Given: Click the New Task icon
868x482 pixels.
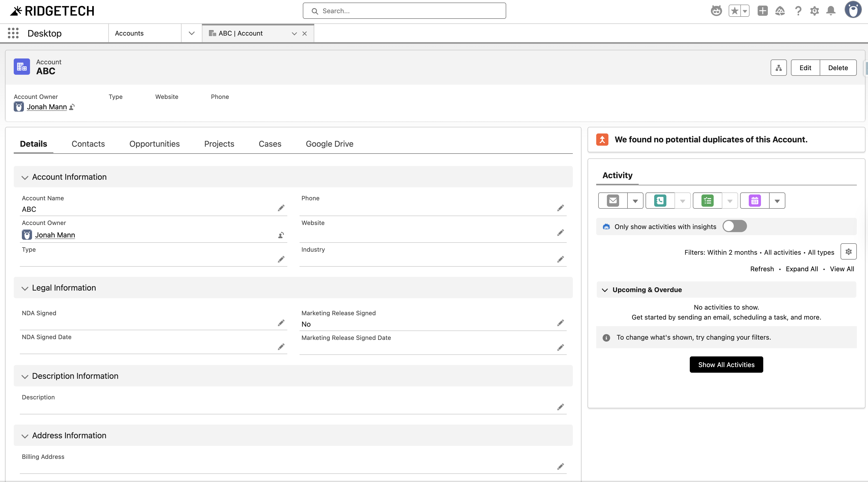Looking at the screenshot, I should (707, 201).
